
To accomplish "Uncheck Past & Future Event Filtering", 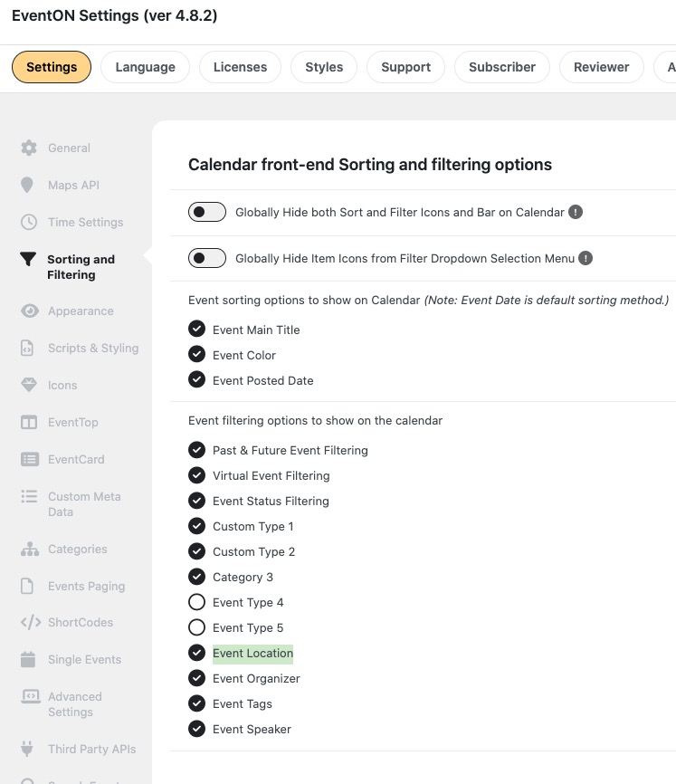I will point(197,450).
